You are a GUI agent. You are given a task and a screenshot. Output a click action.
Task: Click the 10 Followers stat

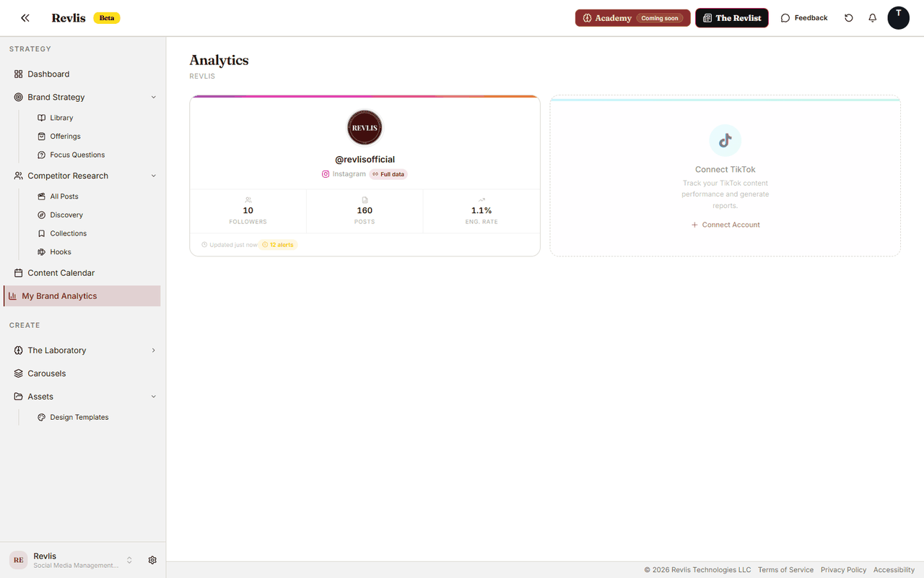(x=248, y=212)
